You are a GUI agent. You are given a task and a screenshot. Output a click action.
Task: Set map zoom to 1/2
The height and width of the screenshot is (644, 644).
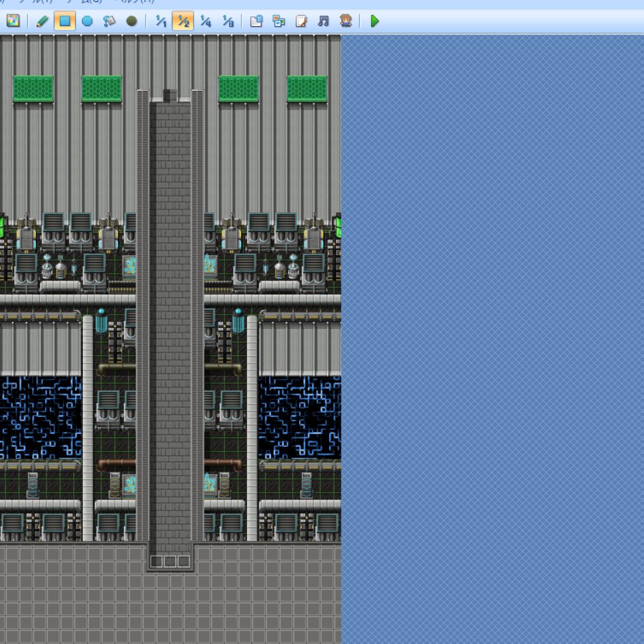pos(183,21)
